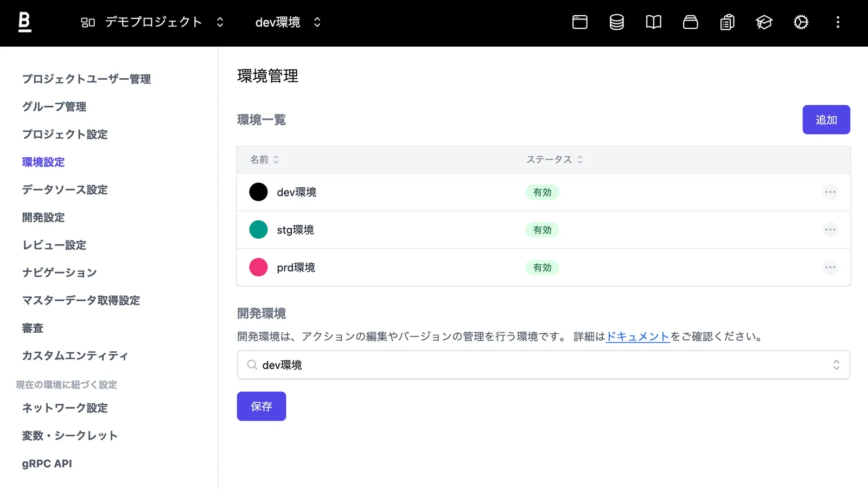
Task: Expand the 開発環境 dev環境 combo box
Action: pyautogui.click(x=544, y=365)
